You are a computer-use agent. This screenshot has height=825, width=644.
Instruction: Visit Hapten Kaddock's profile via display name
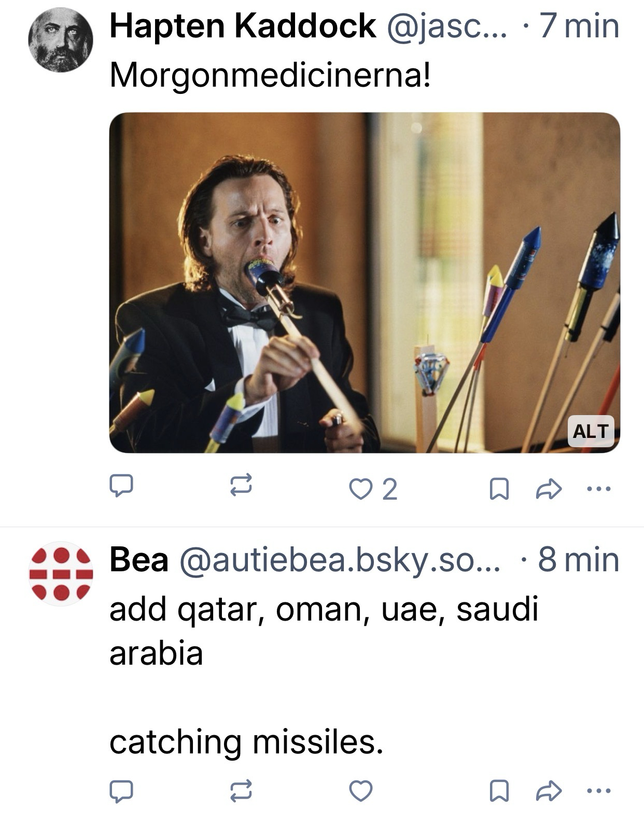tap(242, 26)
